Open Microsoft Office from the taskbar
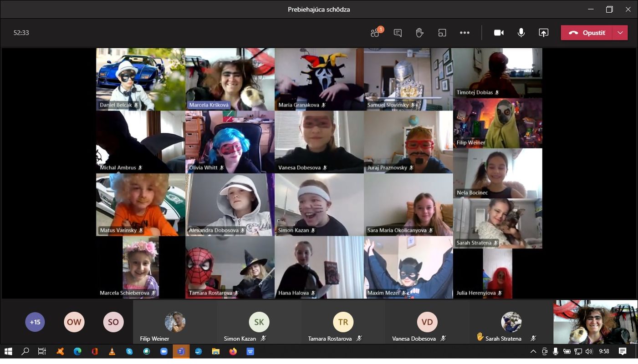This screenshot has height=364, width=638. click(95, 351)
